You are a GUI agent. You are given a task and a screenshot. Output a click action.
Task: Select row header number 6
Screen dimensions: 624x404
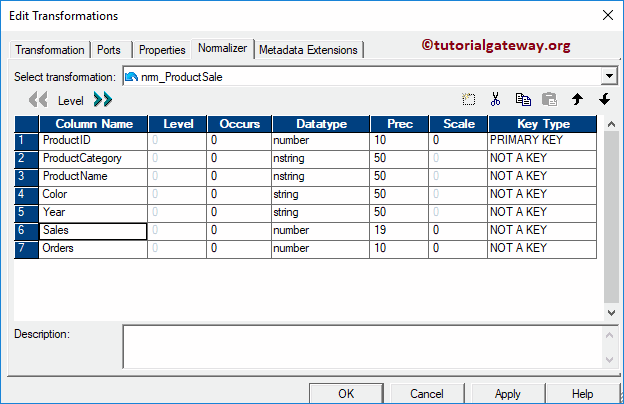click(x=26, y=231)
